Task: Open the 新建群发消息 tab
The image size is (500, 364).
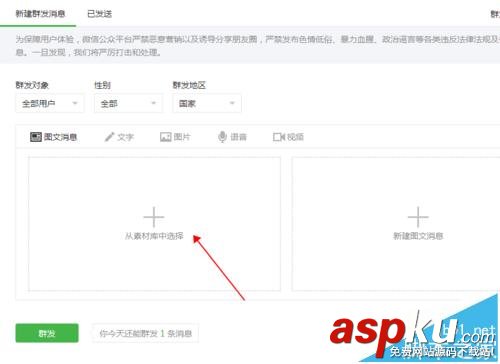Action: pos(40,14)
